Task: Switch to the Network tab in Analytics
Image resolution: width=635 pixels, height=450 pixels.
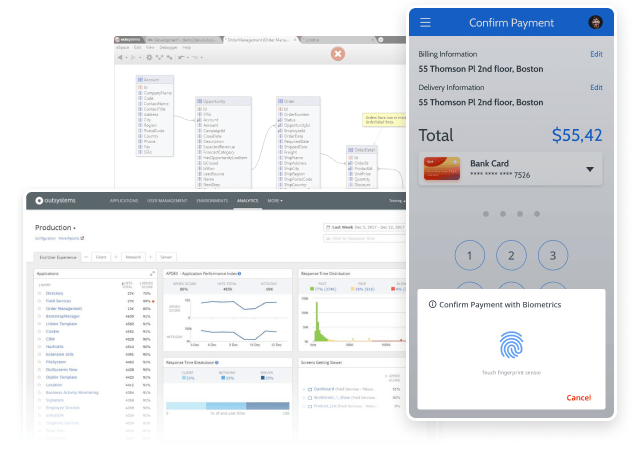Action: tap(133, 257)
